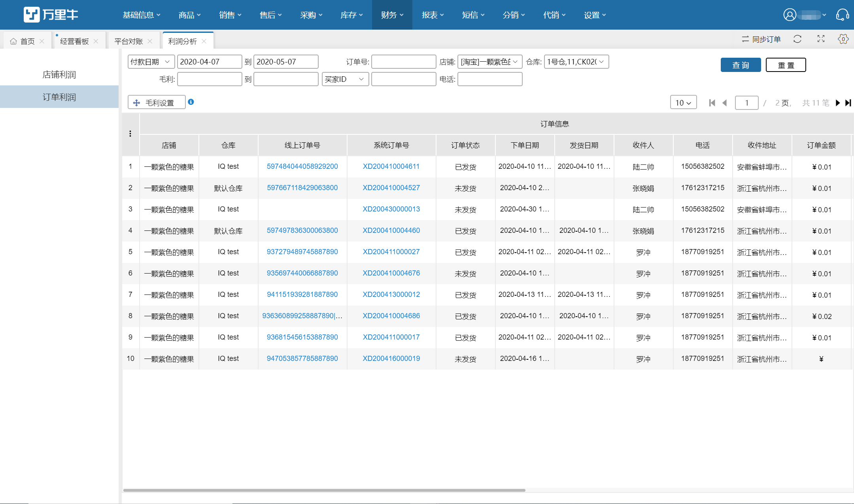Image resolution: width=854 pixels, height=504 pixels.
Task: Close the 经营看板 tab
Action: [x=96, y=41]
